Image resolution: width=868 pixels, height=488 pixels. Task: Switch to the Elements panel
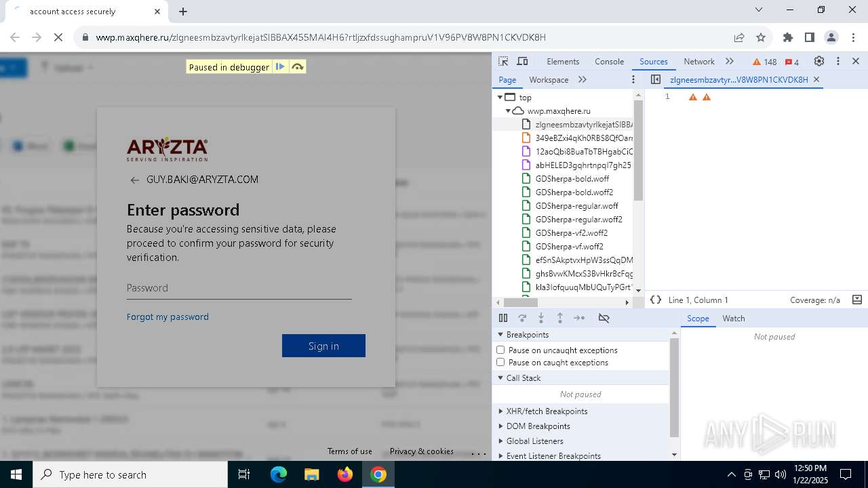coord(563,61)
